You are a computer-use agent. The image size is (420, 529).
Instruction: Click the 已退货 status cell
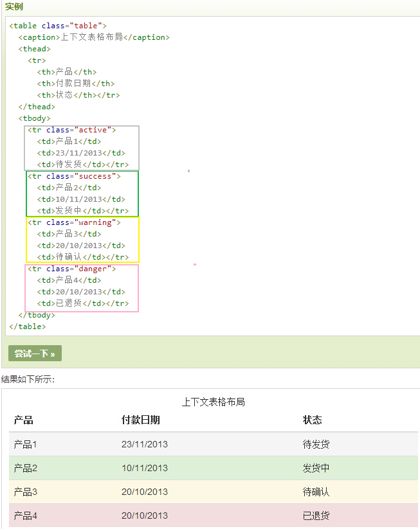pos(316,516)
